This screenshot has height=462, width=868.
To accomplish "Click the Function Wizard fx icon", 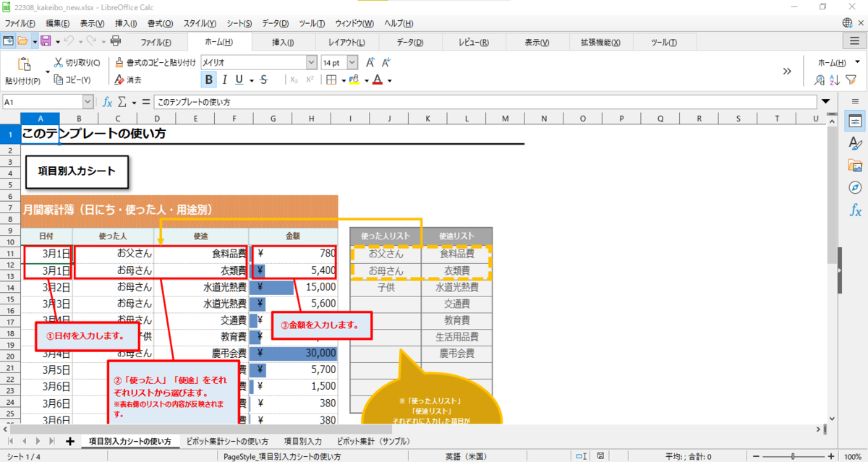I will [107, 102].
